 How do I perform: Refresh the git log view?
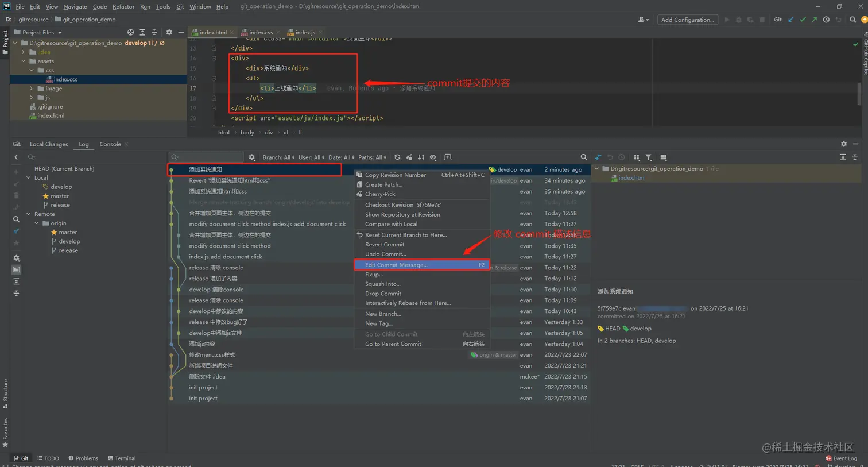397,157
